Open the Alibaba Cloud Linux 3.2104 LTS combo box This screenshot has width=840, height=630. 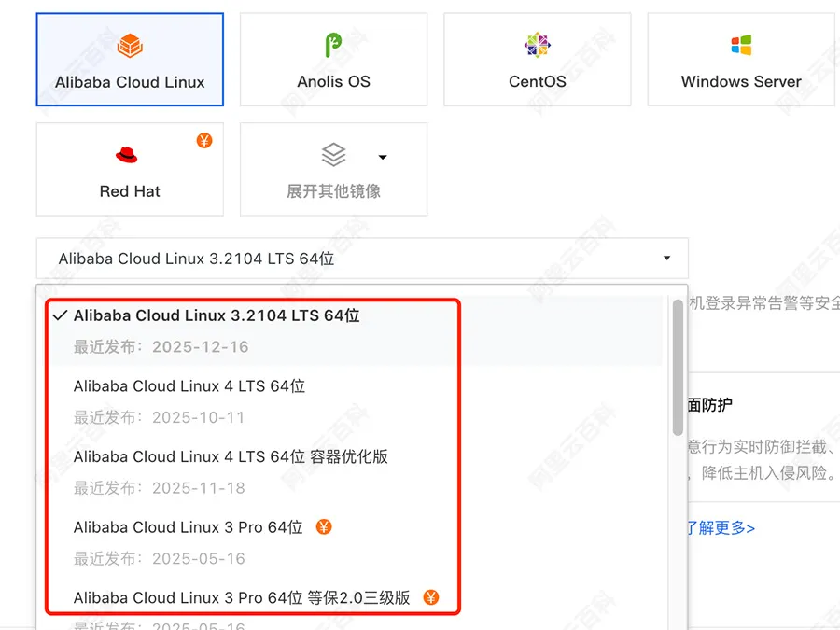362,259
